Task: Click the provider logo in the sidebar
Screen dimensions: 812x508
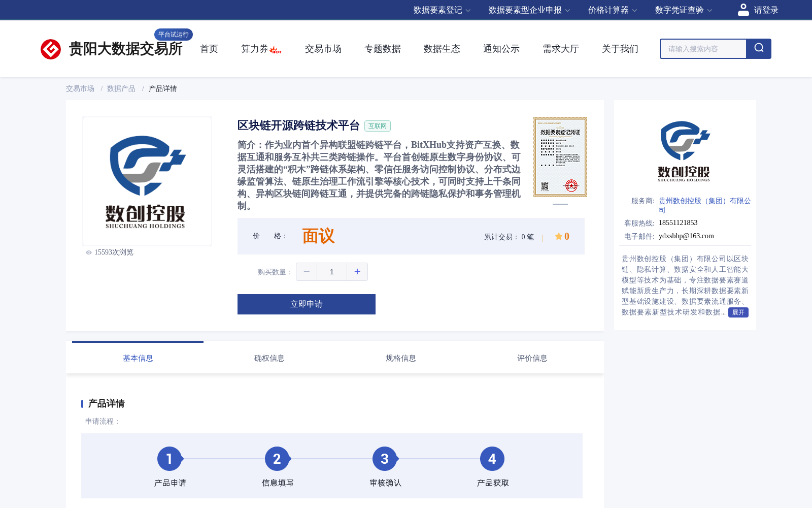Action: 685,151
